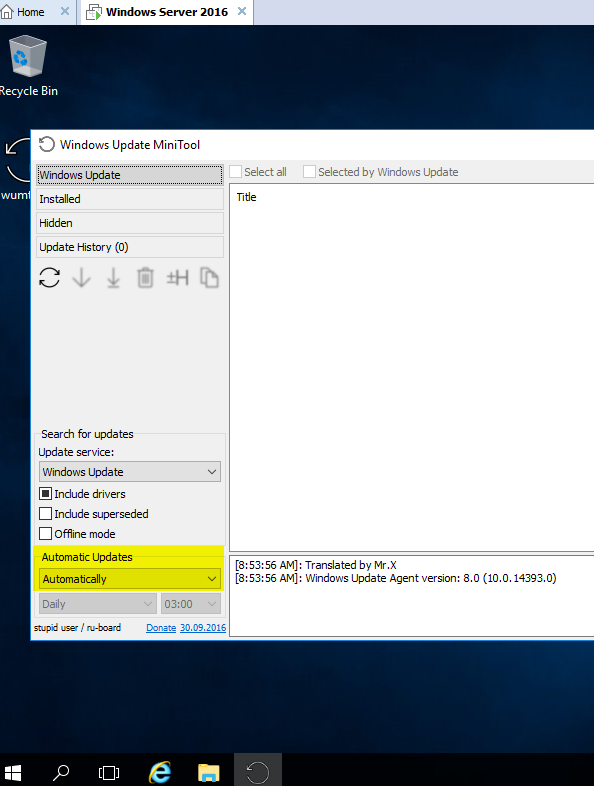Viewport: 594px width, 786px height.
Task: Open the 03:00 time dropdown
Action: tap(190, 604)
